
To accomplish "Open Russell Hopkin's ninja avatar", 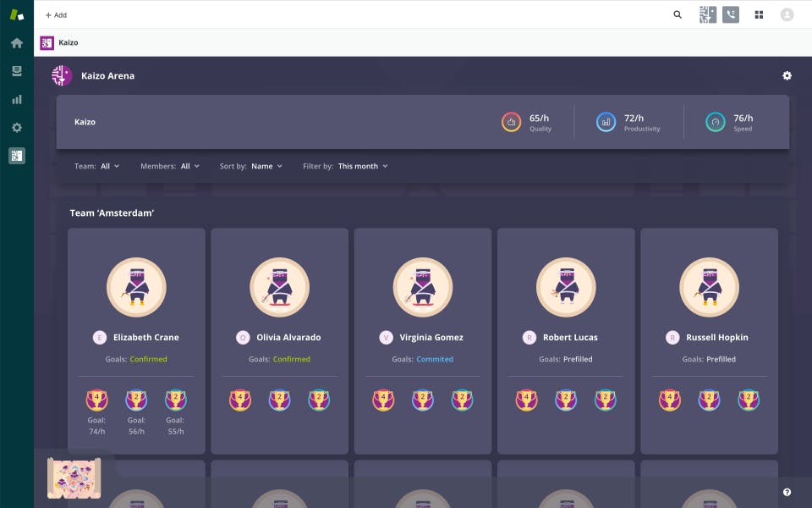I will pos(709,287).
